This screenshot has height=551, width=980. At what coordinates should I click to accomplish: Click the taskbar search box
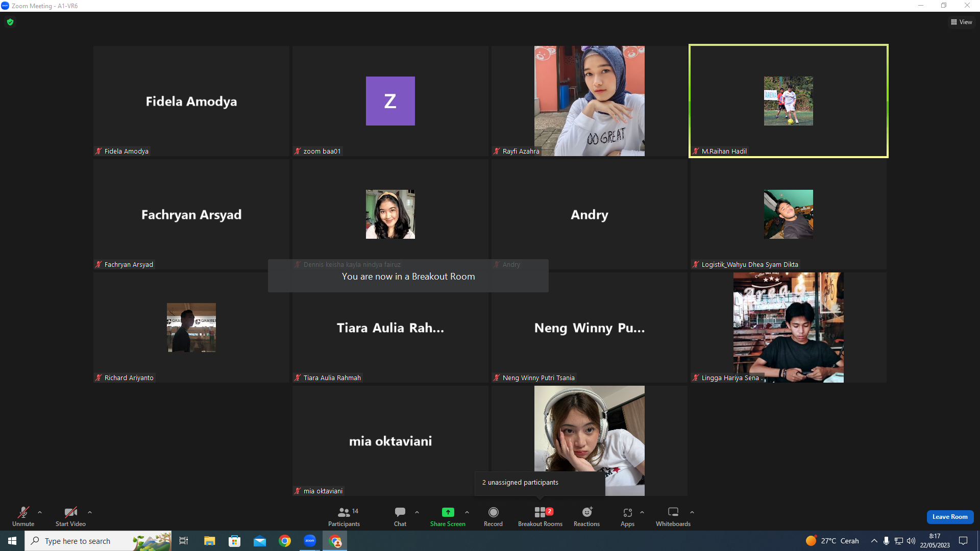pos(98,541)
